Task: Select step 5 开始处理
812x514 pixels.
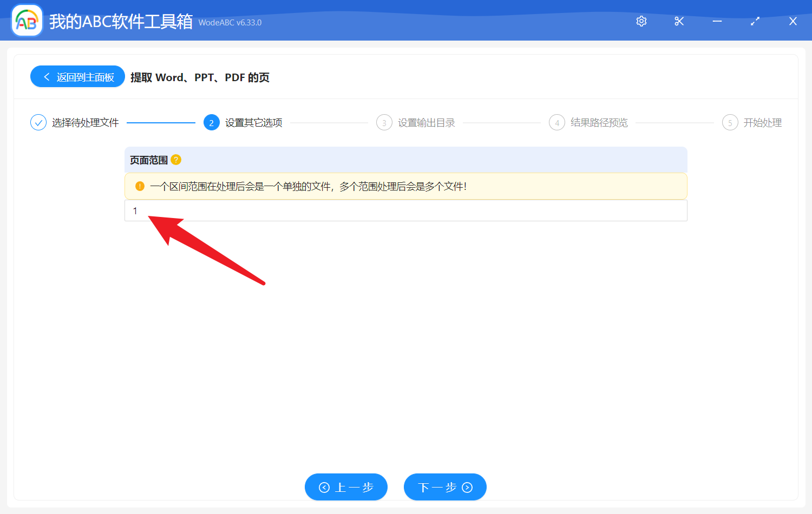Action: click(x=752, y=123)
